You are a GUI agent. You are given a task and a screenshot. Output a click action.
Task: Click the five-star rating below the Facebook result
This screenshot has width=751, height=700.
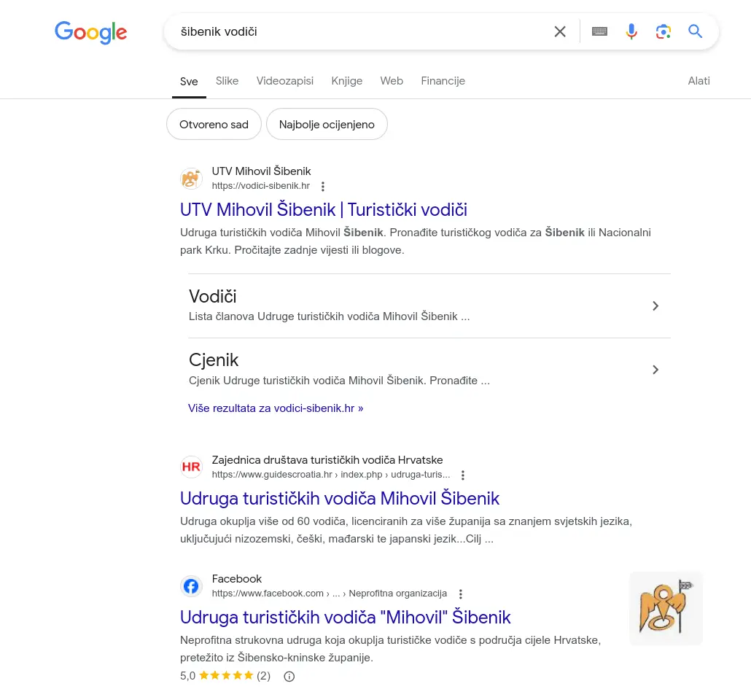pos(226,675)
